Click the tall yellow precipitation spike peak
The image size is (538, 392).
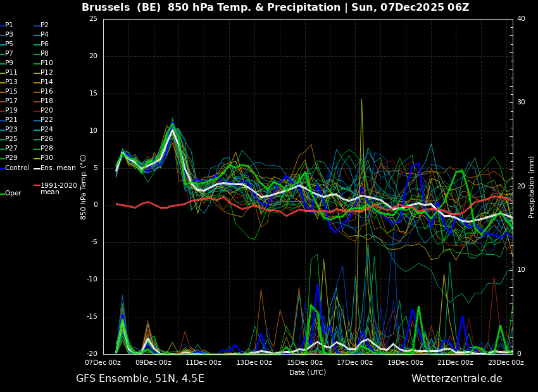[x=361, y=99]
